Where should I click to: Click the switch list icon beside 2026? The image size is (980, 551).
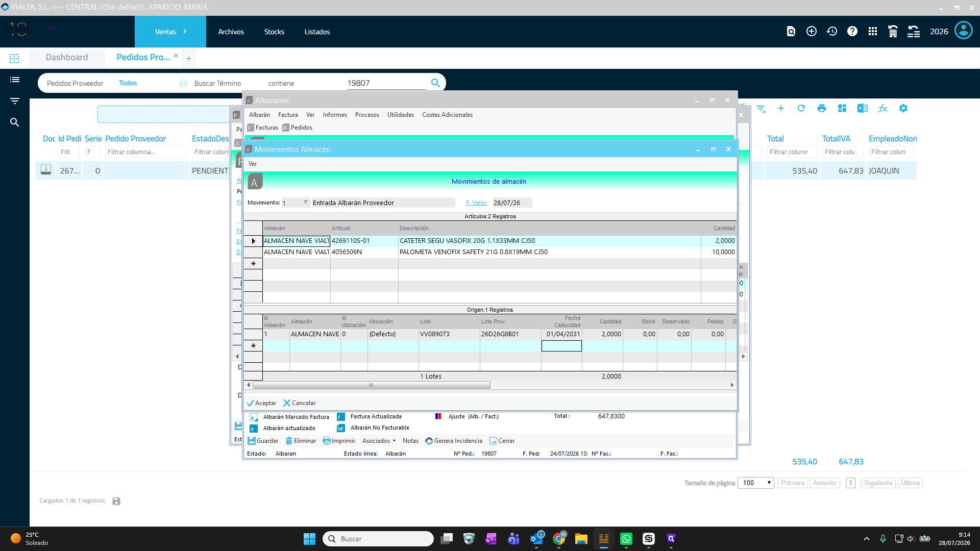pyautogui.click(x=914, y=32)
